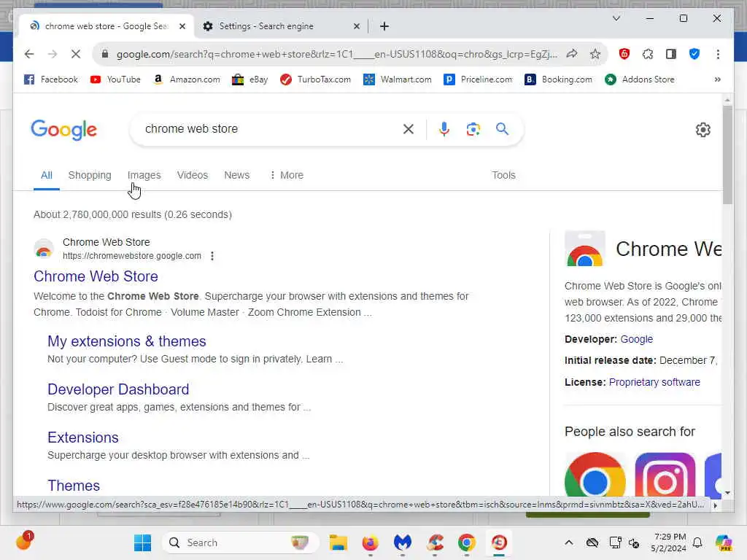Open Google Chrome from the taskbar

coord(466,542)
